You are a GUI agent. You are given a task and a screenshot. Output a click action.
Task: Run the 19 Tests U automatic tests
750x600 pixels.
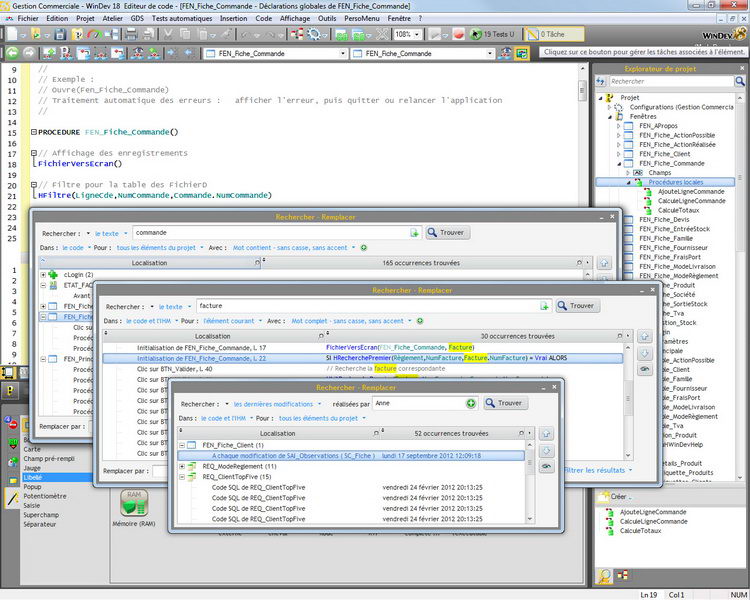tap(493, 34)
